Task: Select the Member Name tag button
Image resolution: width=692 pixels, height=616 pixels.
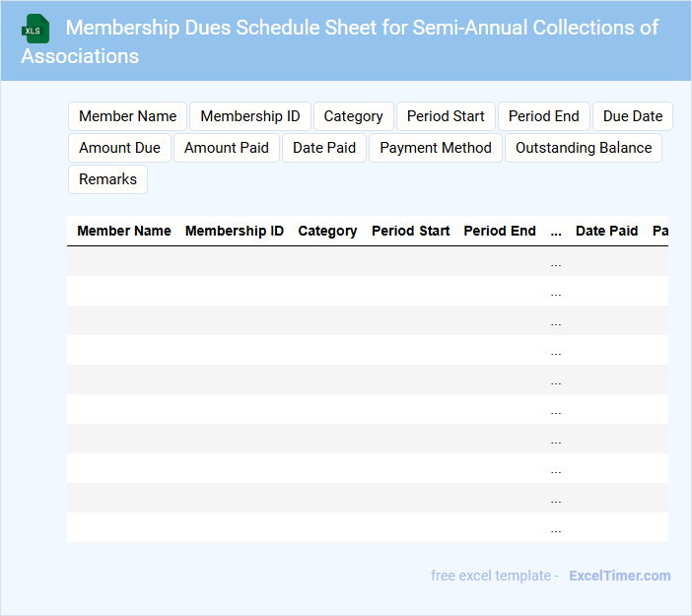Action: (127, 116)
